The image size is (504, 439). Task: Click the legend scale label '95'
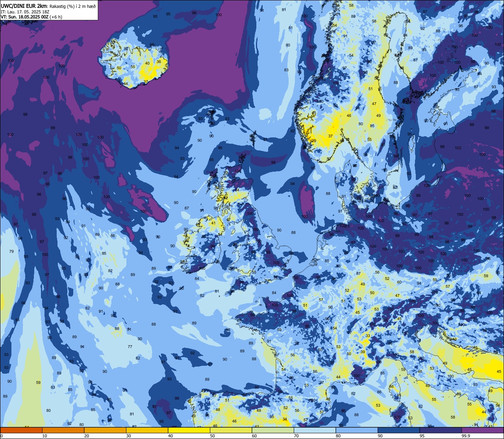422,436
